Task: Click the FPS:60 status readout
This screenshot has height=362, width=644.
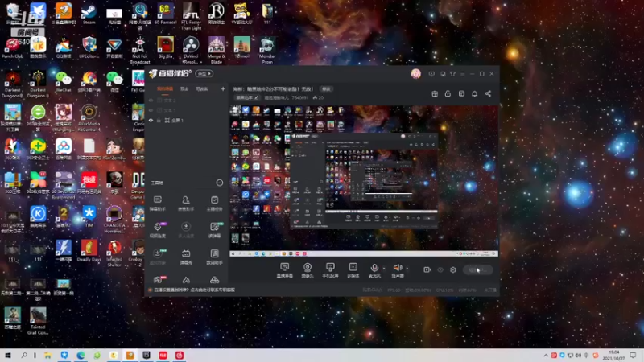Action: (394, 290)
